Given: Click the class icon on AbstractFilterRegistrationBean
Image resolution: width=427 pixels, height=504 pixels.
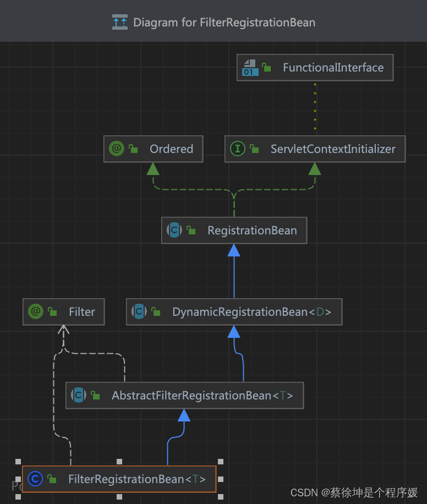Looking at the screenshot, I should 78,395.
